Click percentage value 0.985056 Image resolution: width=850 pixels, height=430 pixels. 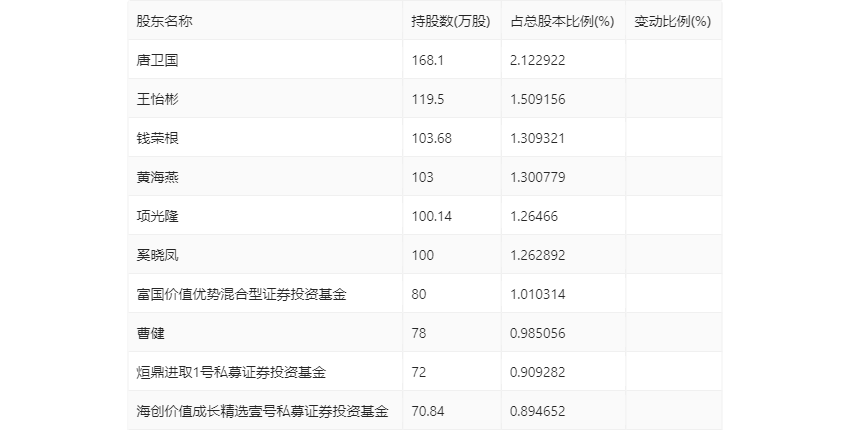coord(538,333)
